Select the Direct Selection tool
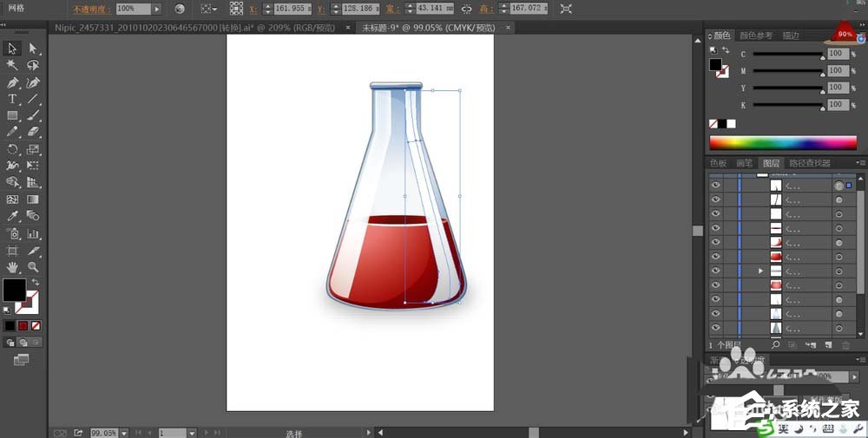Viewport: 868px width, 438px height. [33, 49]
